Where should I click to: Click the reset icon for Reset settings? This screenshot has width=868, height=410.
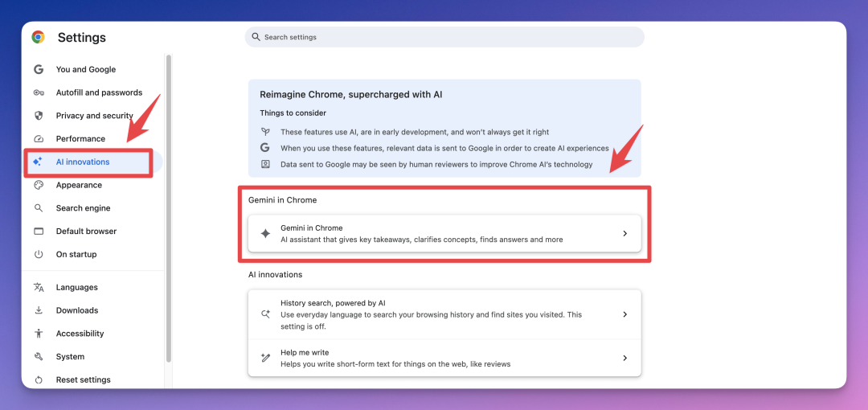click(x=39, y=380)
